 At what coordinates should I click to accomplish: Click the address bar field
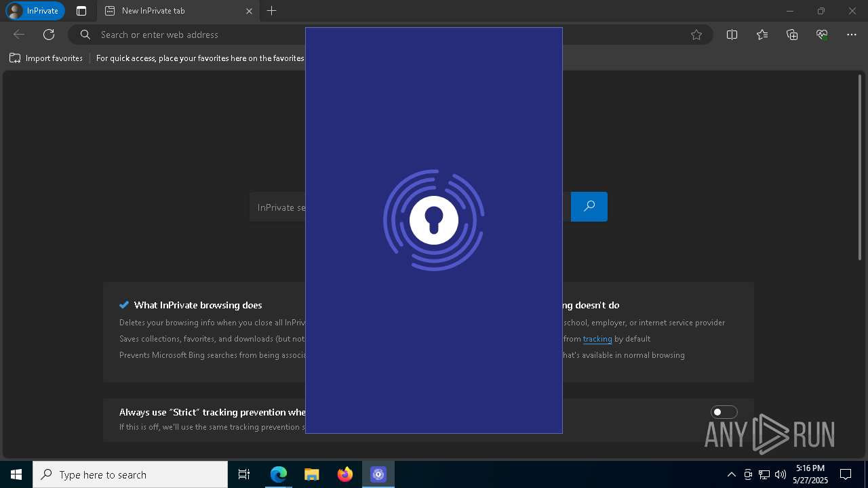click(x=390, y=35)
